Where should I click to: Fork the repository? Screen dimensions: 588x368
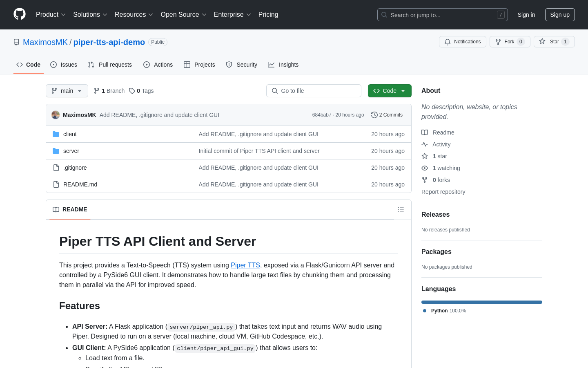coord(510,42)
